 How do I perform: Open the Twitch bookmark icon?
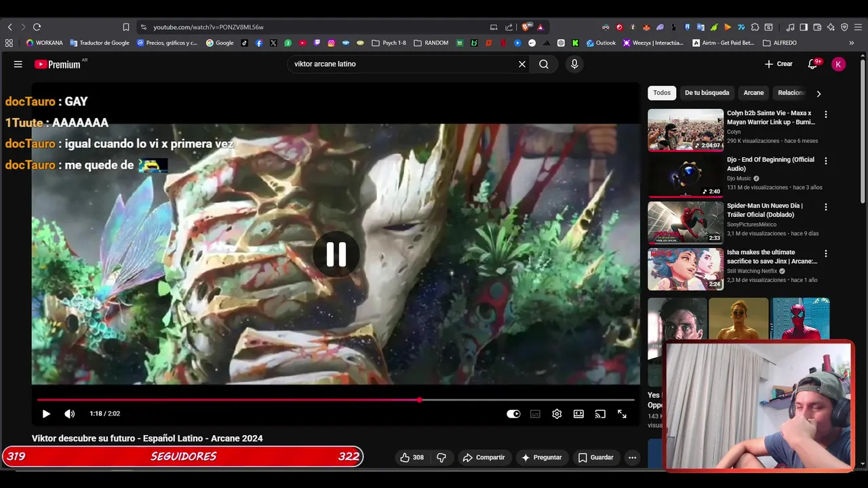pos(317,43)
